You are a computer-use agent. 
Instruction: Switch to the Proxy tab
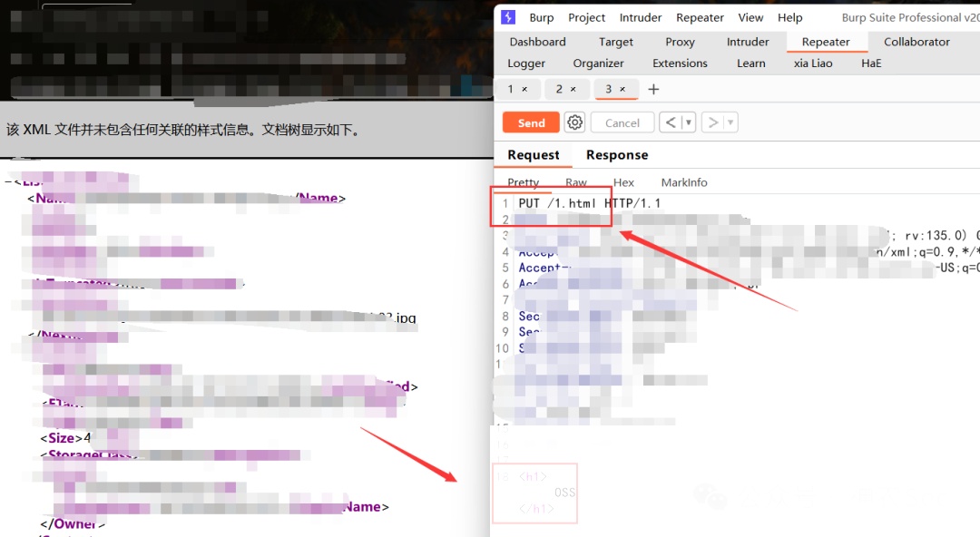(680, 42)
